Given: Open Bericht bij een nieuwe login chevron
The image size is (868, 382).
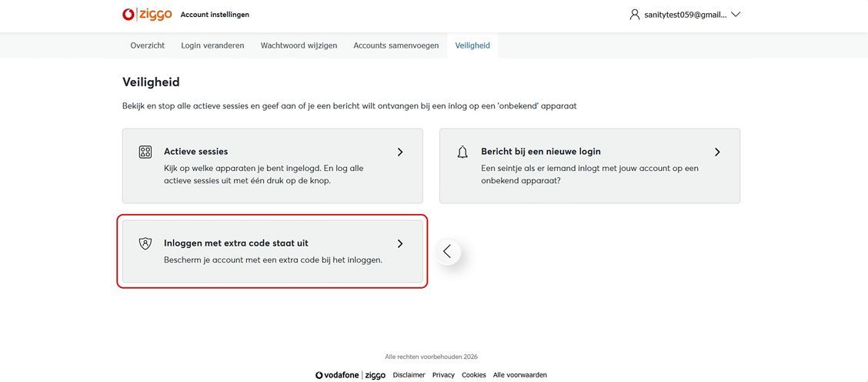Looking at the screenshot, I should 717,152.
